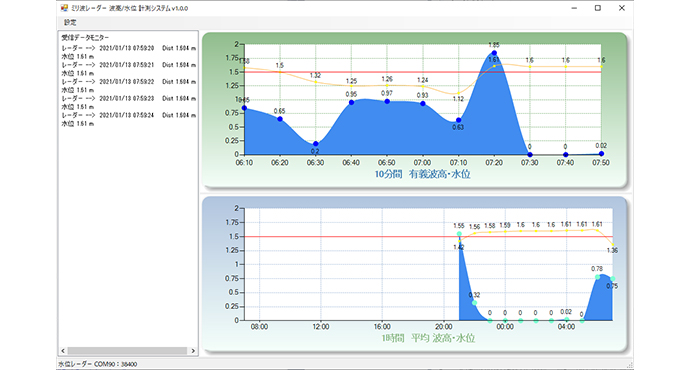Click the 0.97 blue data point at 06:50
690x370 pixels.
(387, 102)
